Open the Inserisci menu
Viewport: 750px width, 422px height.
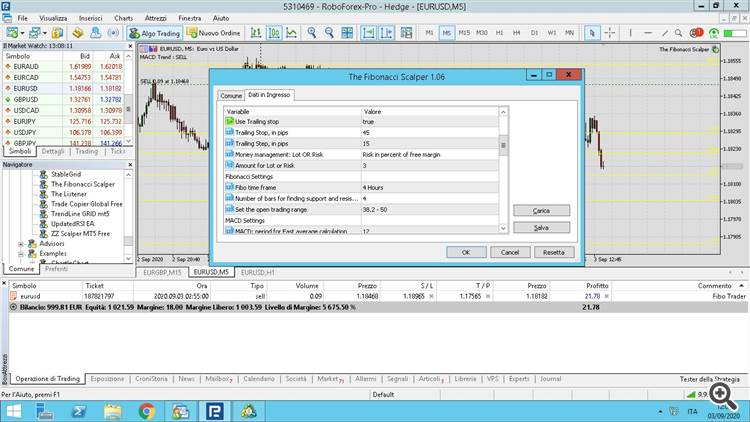click(x=90, y=18)
